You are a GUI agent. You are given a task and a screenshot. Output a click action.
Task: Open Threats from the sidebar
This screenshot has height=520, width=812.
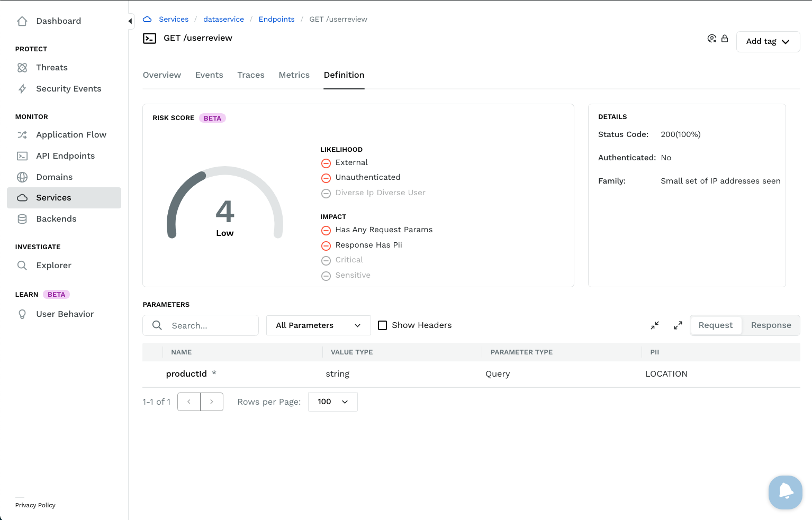[52, 68]
